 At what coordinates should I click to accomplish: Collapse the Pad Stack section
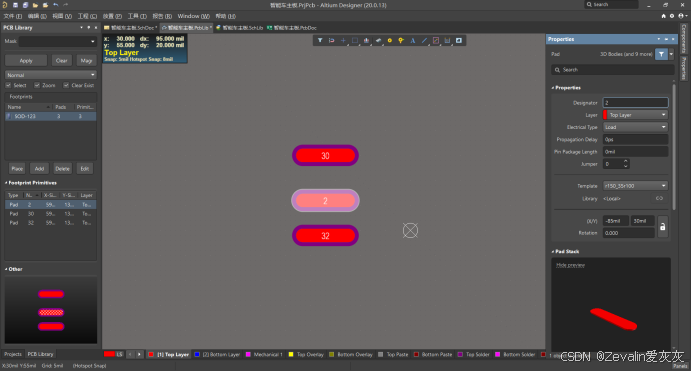coord(553,251)
